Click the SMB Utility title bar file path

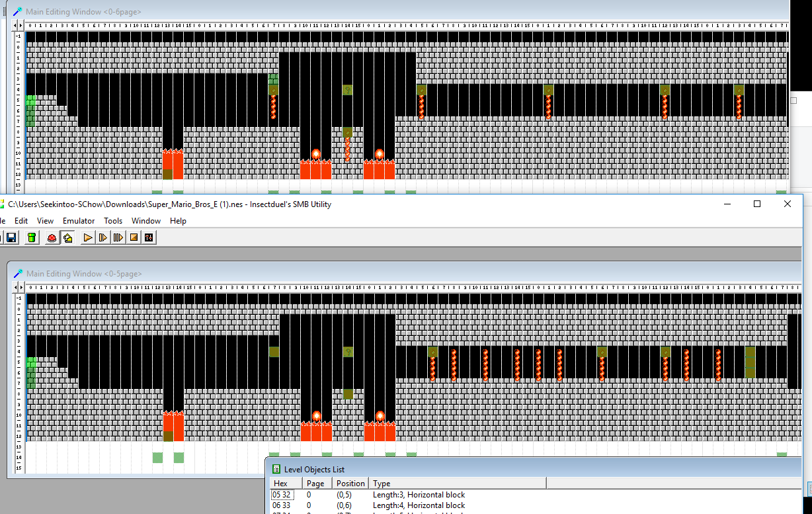170,204
